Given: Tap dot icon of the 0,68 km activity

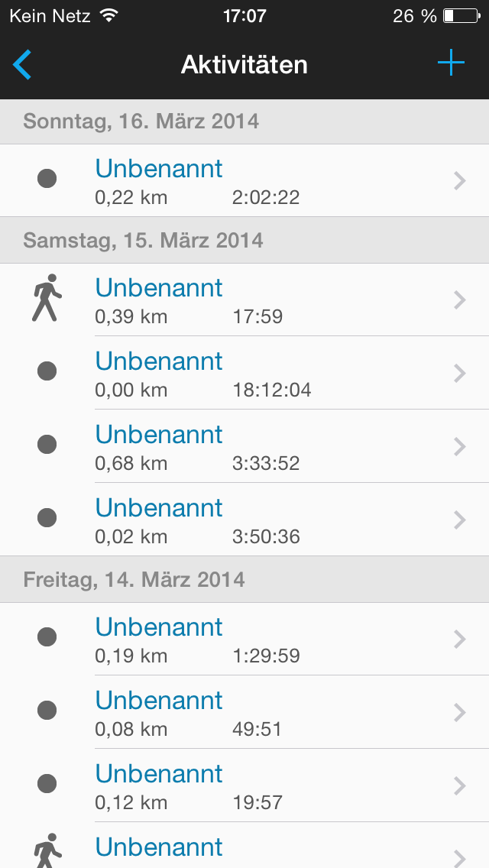Looking at the screenshot, I should point(47,445).
